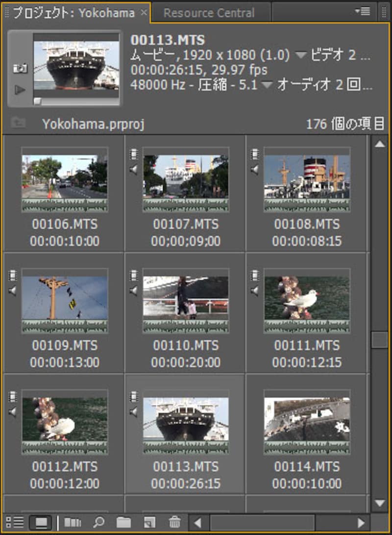Click the horizontal scrollbar right arrow
The image size is (392, 535).
click(x=362, y=523)
